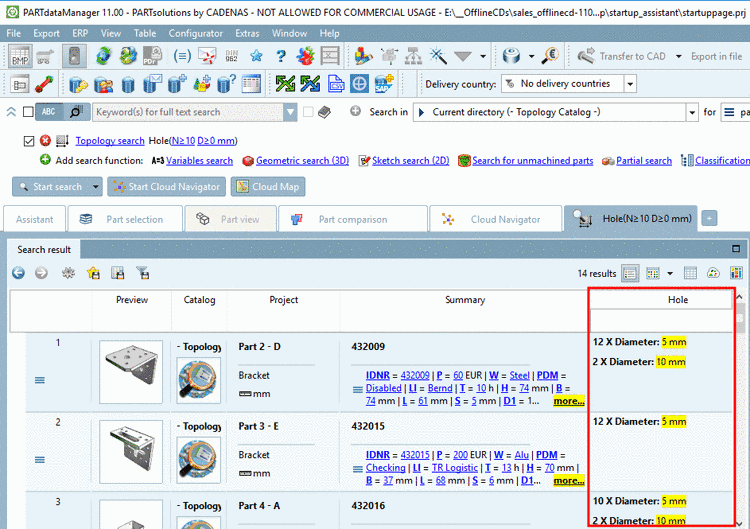The image size is (750, 529).
Task: Open the keyword search history dropdown
Action: [290, 112]
